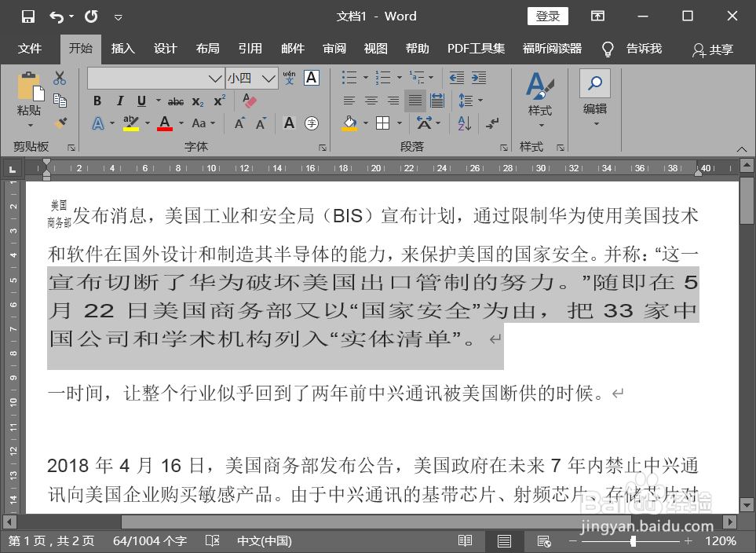This screenshot has height=553, width=756.
Task: Toggle superscript formatting
Action: pyautogui.click(x=220, y=101)
